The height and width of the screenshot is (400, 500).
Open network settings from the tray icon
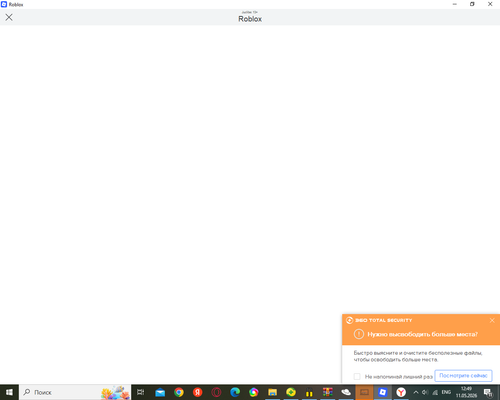coord(435,392)
